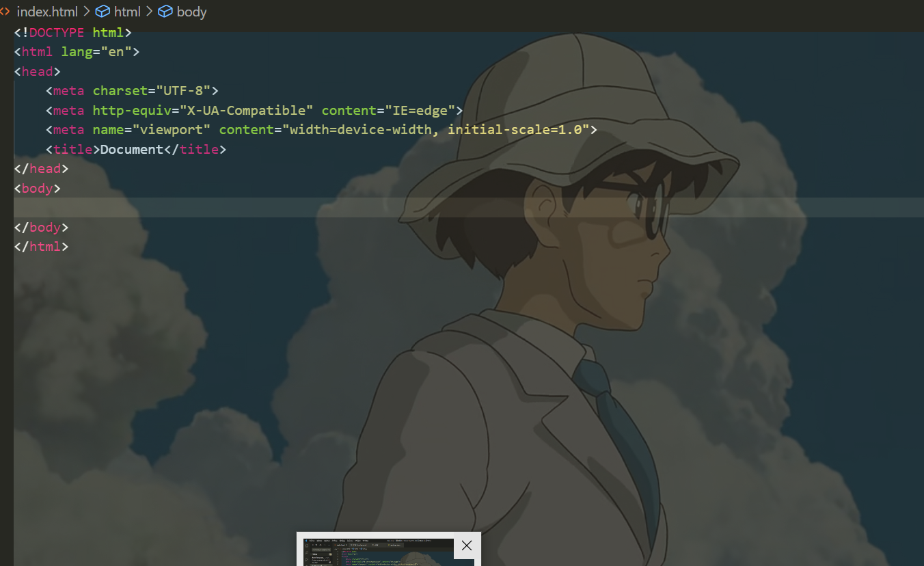Click the cube symbol icon next to html breadcrumb
This screenshot has width=924, height=566.
(x=101, y=11)
